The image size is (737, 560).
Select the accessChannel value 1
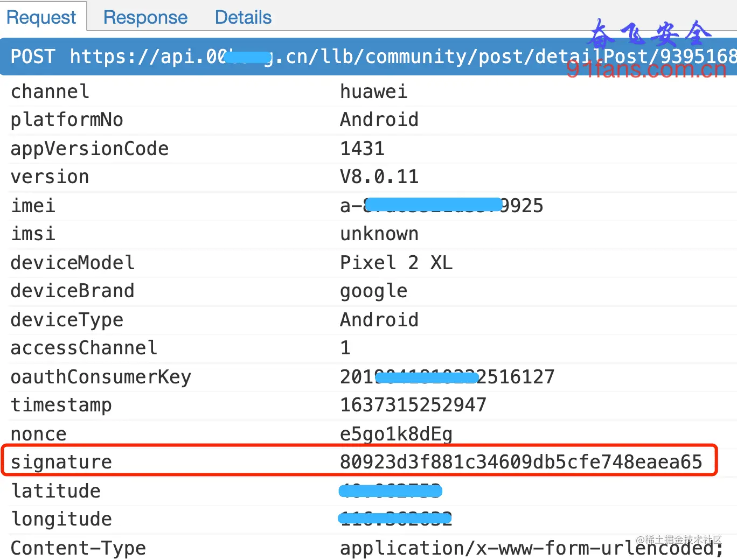click(x=345, y=348)
